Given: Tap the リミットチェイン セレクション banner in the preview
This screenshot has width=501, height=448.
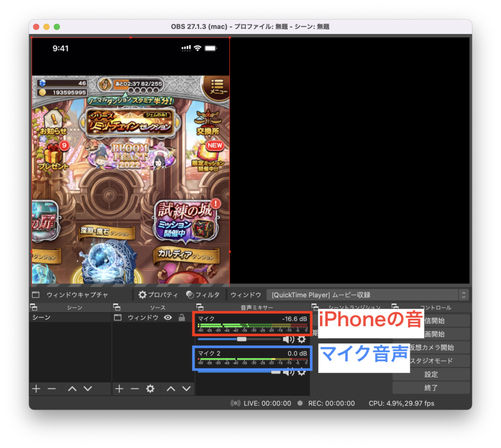Looking at the screenshot, I should pyautogui.click(x=130, y=123).
